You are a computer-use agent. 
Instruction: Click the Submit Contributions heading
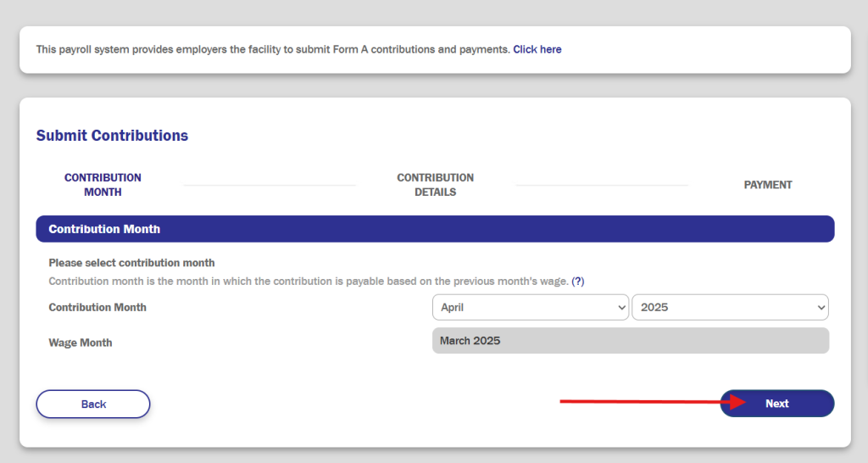pos(113,136)
